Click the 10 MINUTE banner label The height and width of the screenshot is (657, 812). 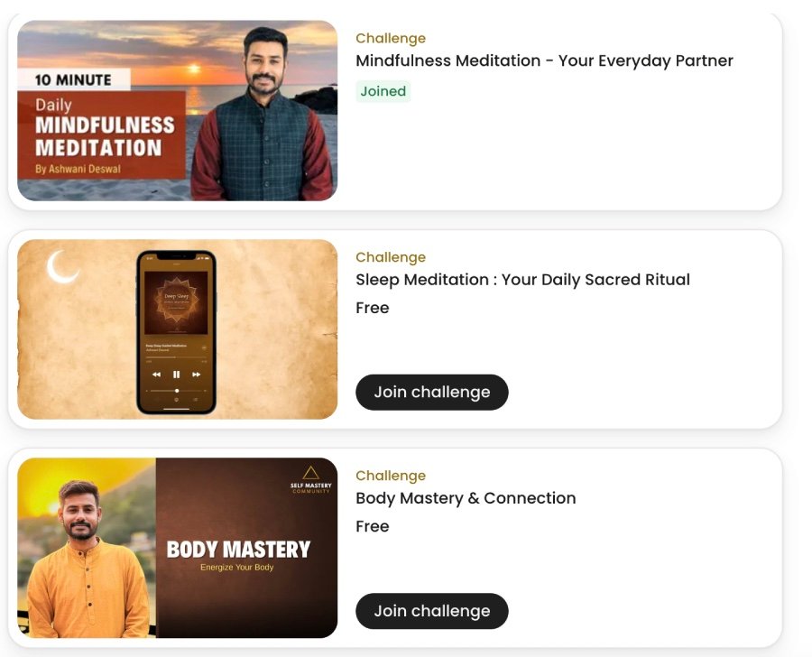tap(74, 79)
